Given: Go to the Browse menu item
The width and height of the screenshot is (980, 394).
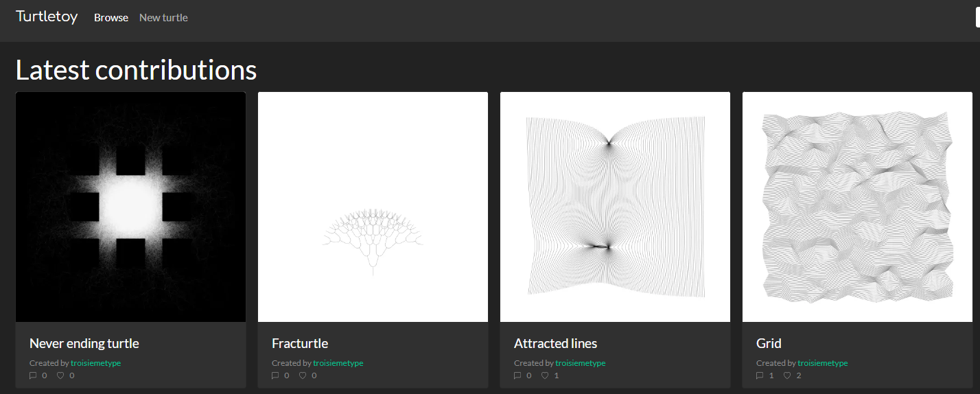Looking at the screenshot, I should pos(111,18).
